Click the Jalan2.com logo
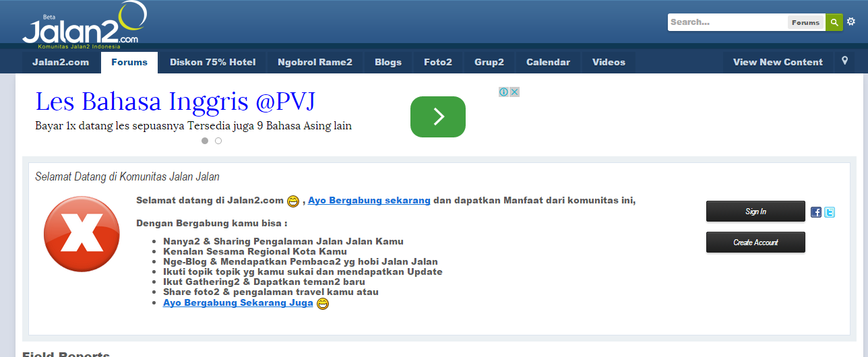 84,26
